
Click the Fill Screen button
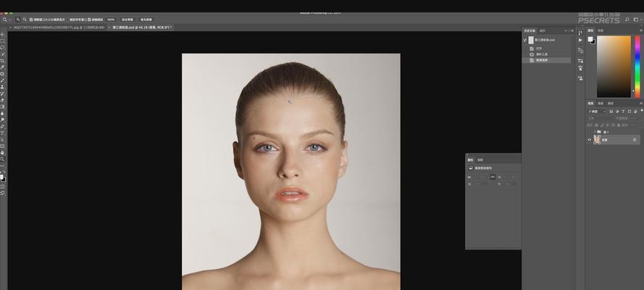point(146,20)
